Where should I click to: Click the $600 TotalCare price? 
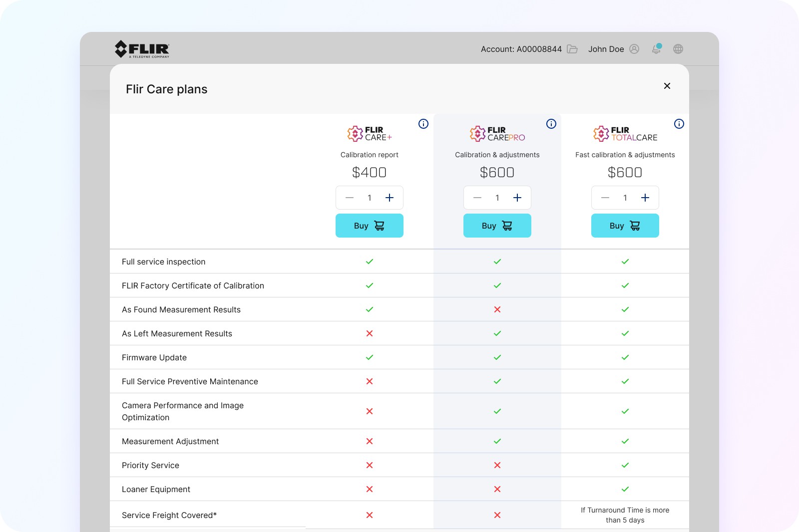pos(625,172)
